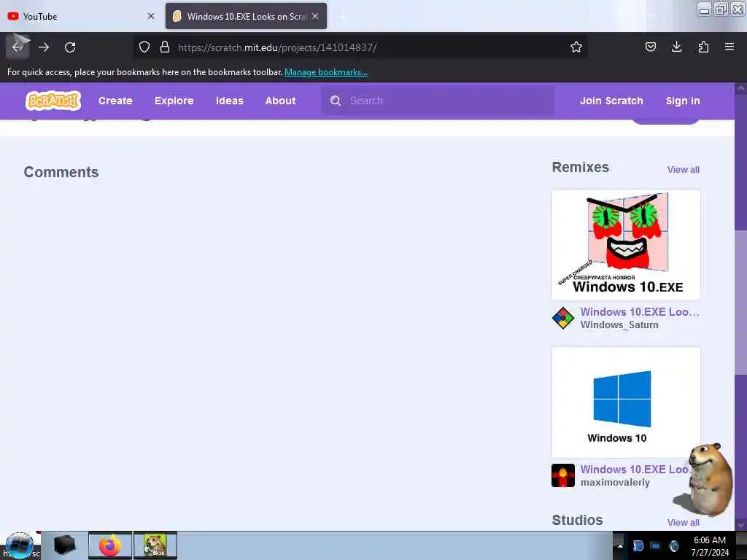Open Windows_Saturn profile link
Screen dimensions: 747x560
619,324
